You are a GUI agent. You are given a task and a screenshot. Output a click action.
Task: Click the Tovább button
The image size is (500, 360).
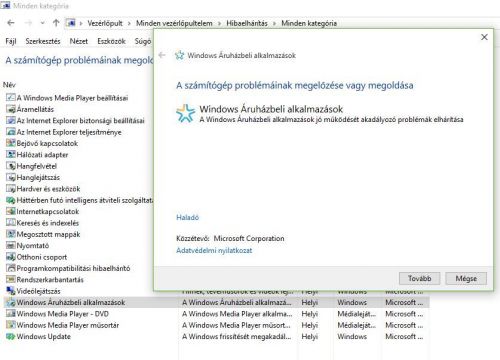click(x=419, y=278)
